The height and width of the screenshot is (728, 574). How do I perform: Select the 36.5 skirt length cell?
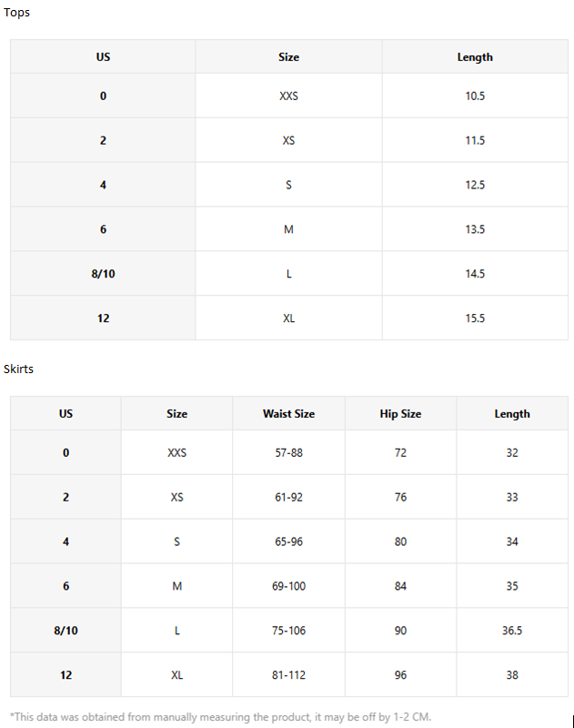coord(512,631)
